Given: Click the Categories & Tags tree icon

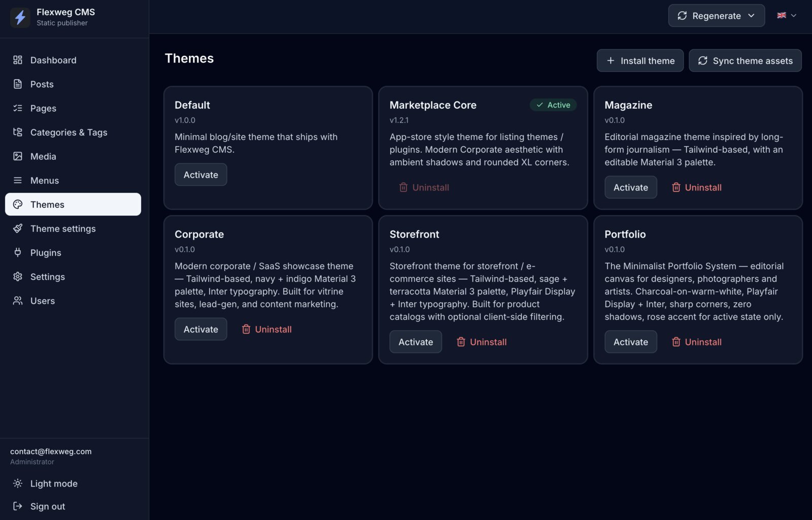Looking at the screenshot, I should tap(18, 132).
